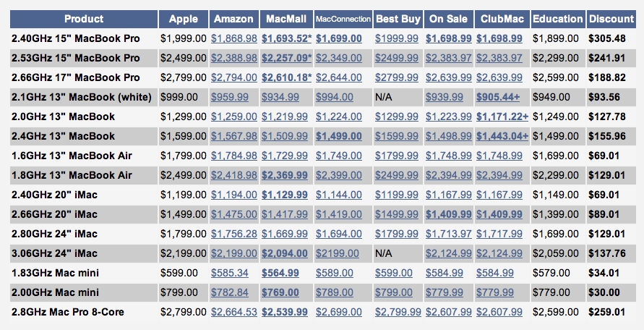This screenshot has height=330, width=644.
Task: Click MacConnection $1,224.00 price link
Action: [339, 117]
